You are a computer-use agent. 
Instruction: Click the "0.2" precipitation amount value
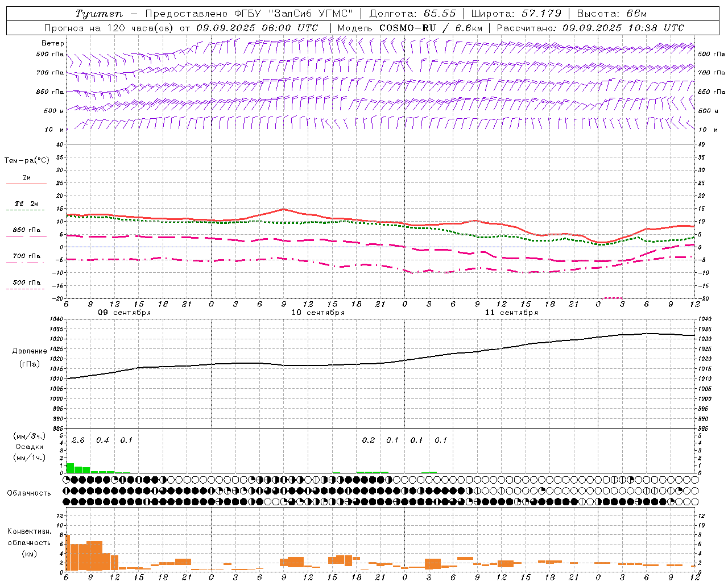point(369,440)
